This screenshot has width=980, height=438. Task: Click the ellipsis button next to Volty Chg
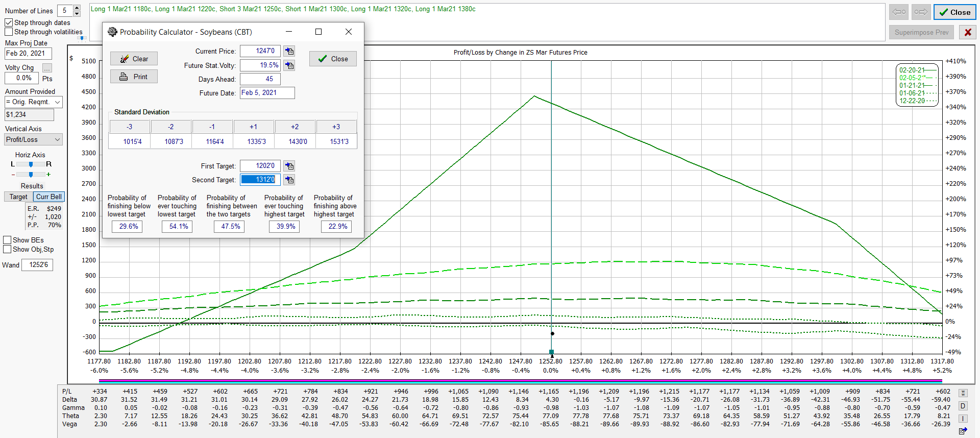point(47,68)
